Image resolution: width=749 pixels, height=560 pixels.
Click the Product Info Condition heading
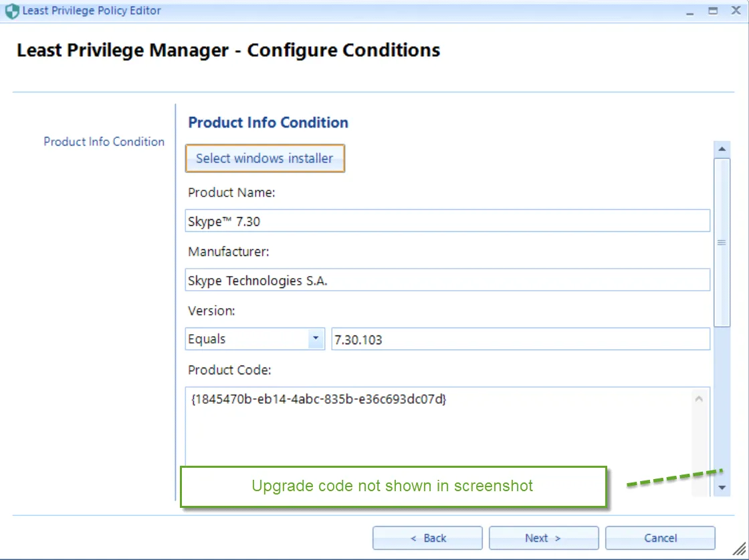click(x=267, y=122)
